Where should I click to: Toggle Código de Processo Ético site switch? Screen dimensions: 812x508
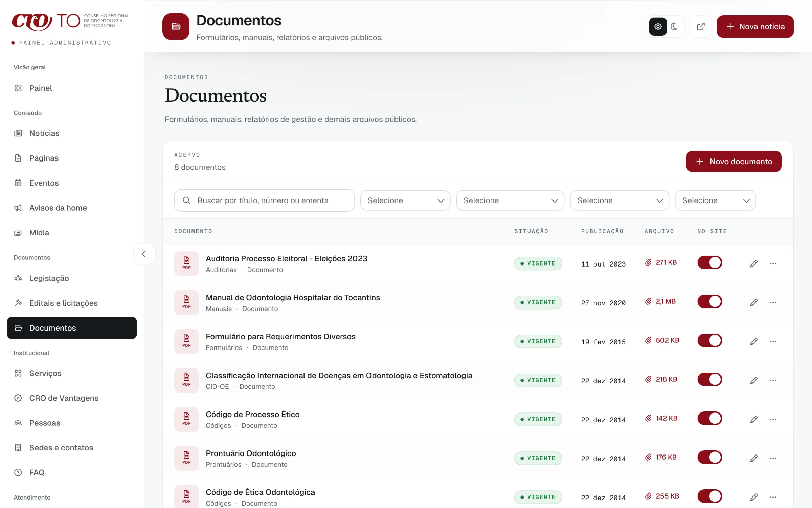coord(710,419)
